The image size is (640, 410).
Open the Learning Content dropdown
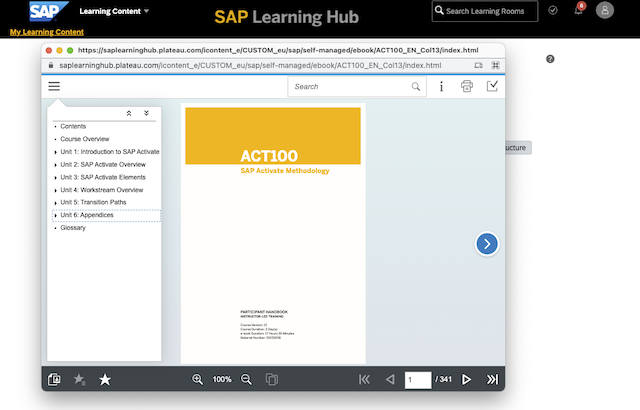tap(114, 11)
